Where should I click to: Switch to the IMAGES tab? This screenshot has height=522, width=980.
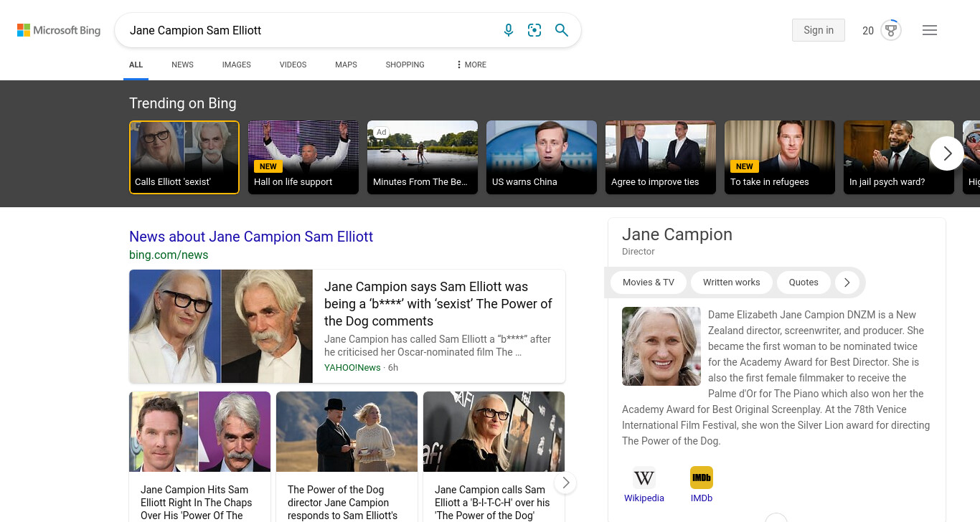point(236,65)
